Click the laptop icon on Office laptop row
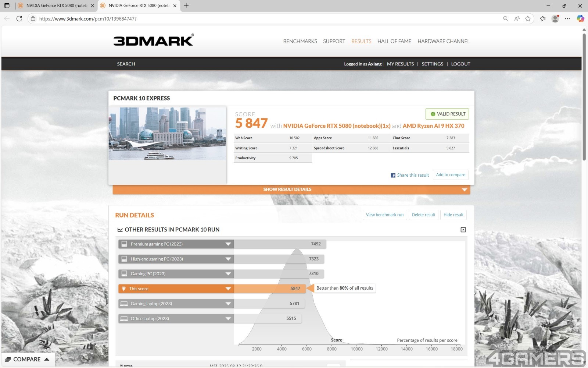The image size is (588, 368). pos(124,319)
